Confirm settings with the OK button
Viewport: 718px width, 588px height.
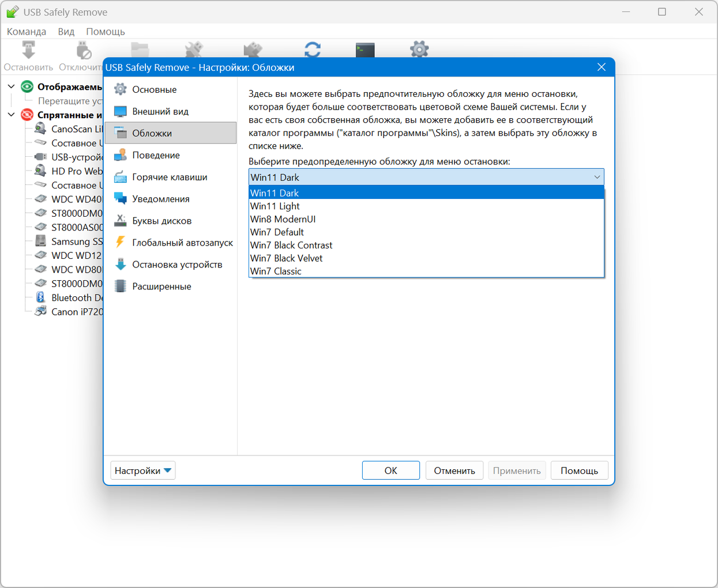tap(391, 470)
